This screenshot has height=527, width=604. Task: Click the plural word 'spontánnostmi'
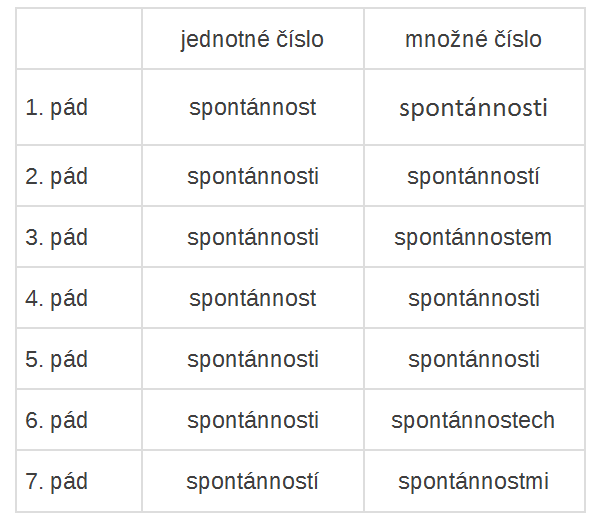click(x=473, y=481)
